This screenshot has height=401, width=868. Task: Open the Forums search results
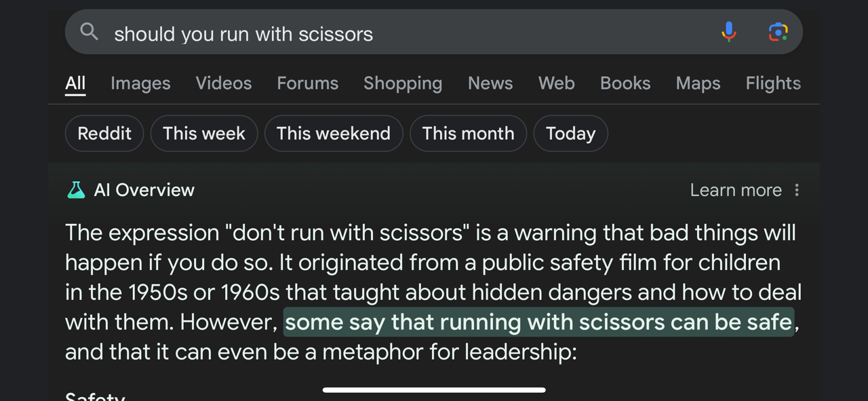pos(307,83)
